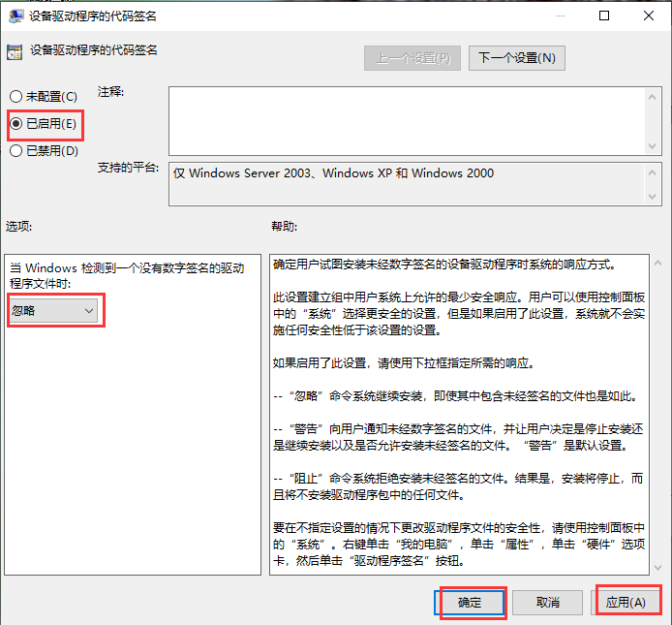
Task: Cancel changes with 取消
Action: click(x=547, y=602)
